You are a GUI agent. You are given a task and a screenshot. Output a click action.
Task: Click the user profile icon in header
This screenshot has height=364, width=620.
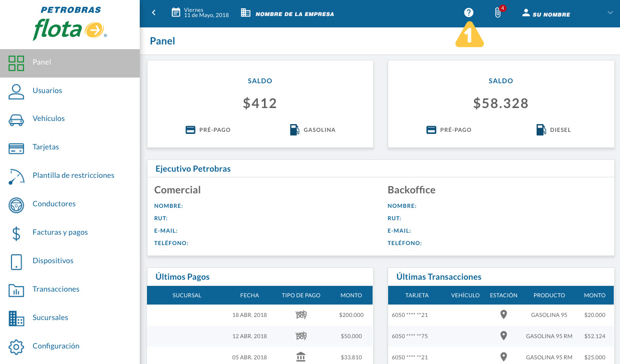[x=526, y=12]
